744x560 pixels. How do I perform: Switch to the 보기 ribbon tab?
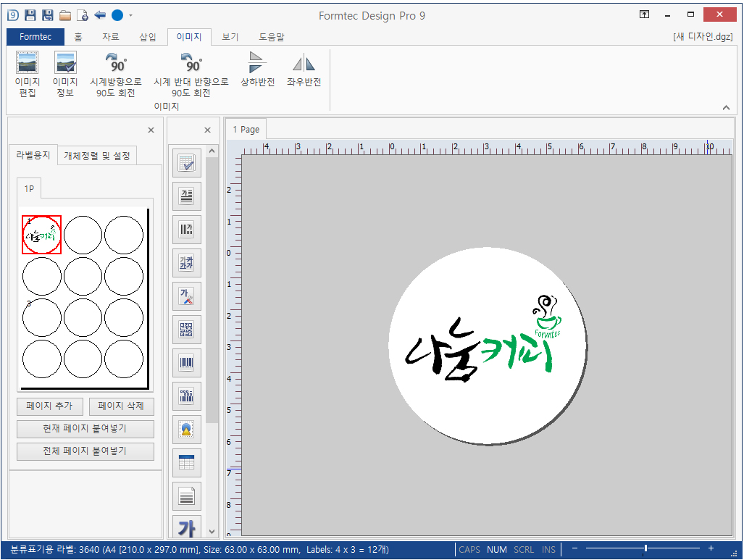[230, 36]
